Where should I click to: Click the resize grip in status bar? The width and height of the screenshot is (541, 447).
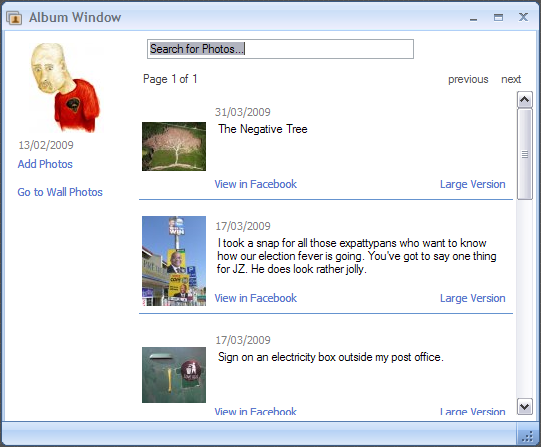click(528, 437)
